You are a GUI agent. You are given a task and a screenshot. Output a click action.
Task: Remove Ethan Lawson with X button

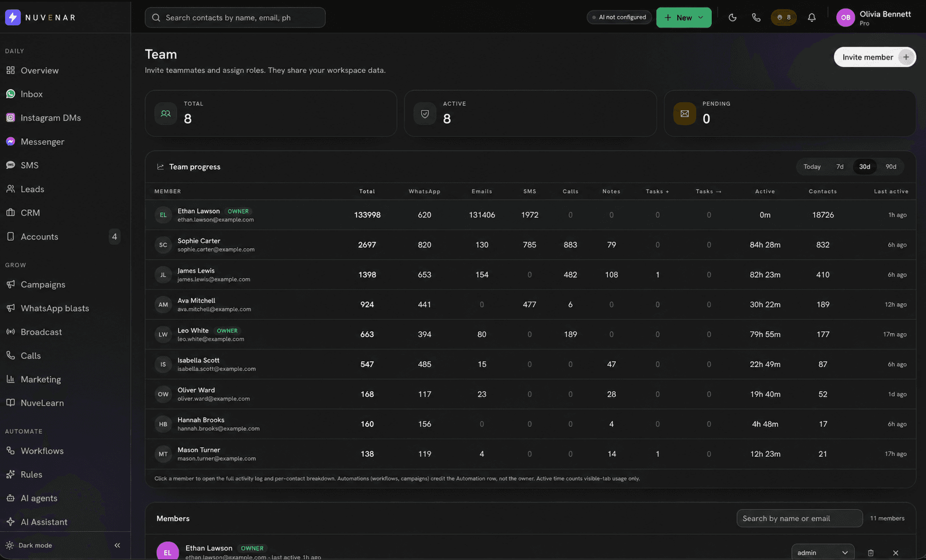(x=896, y=553)
